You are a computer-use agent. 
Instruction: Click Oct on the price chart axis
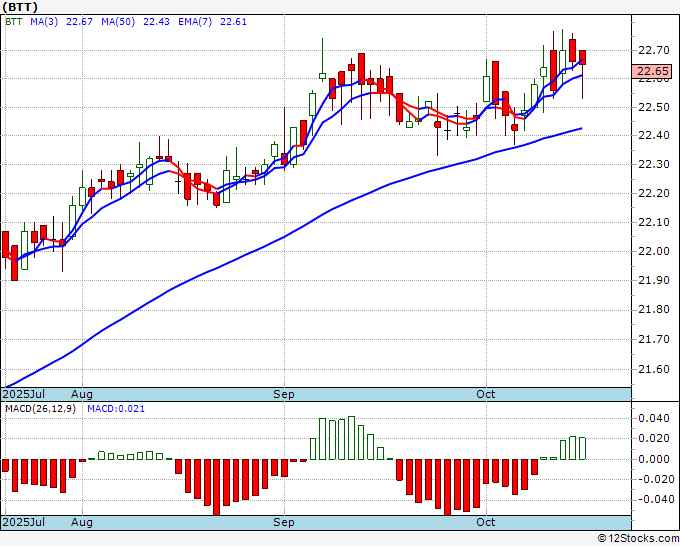pos(486,394)
